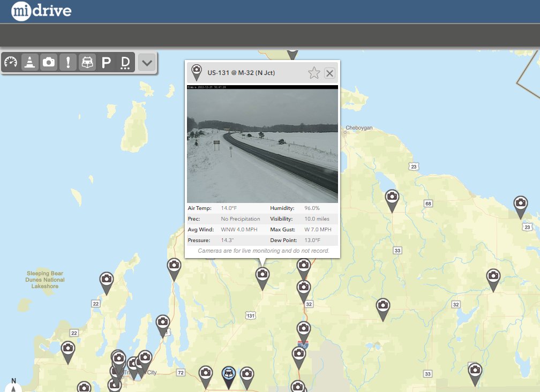540x392 pixels.
Task: Click the US-131 @ M-32 (N Jct) title
Action: point(241,73)
